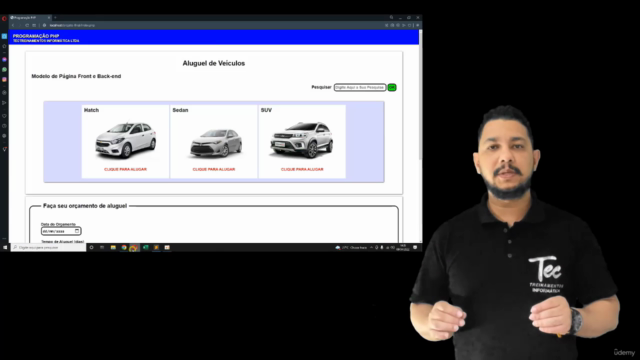
Task: Open WhatsApp in Opera sidebar
Action: (4, 69)
